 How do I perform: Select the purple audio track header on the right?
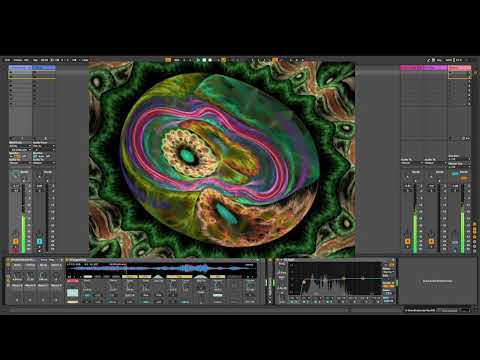pos(435,68)
